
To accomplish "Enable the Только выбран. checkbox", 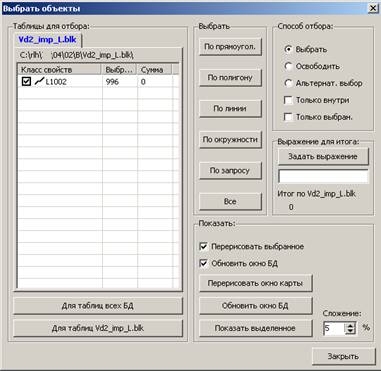I will coord(288,117).
